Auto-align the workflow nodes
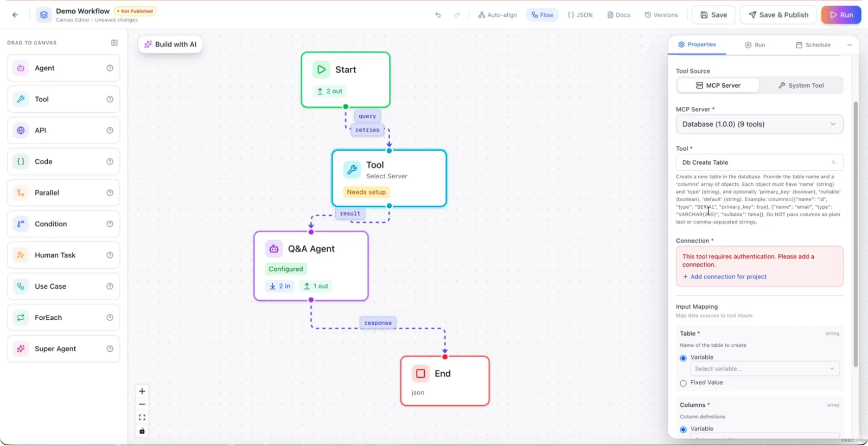The image size is (868, 446). [x=497, y=15]
